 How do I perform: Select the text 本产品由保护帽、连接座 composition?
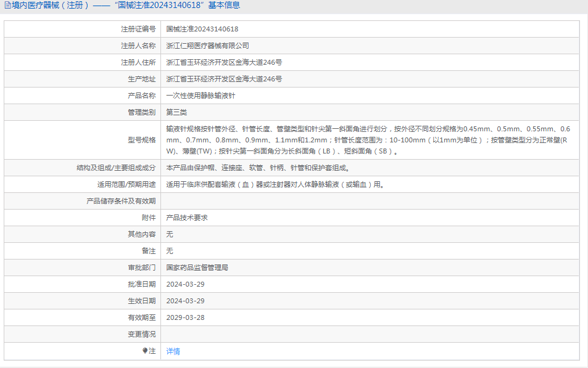258,168
